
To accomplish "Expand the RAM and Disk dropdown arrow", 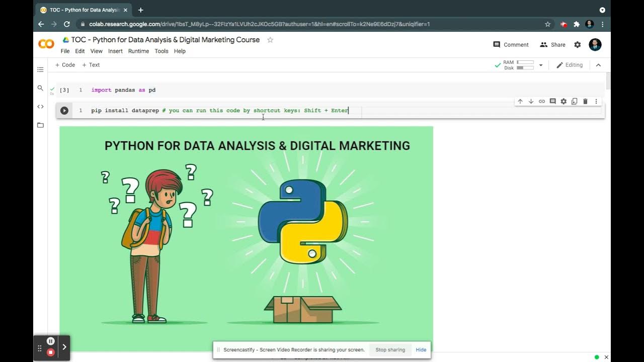I will coord(541,65).
